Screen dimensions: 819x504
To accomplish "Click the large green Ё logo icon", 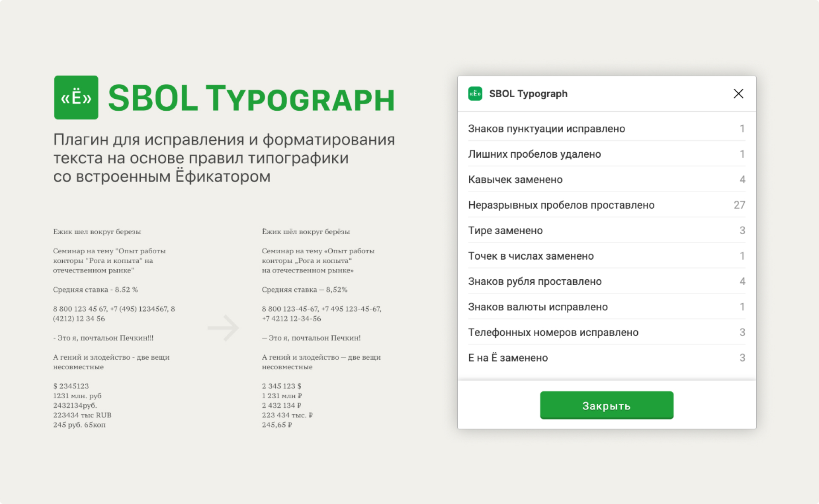I will coord(76,98).
